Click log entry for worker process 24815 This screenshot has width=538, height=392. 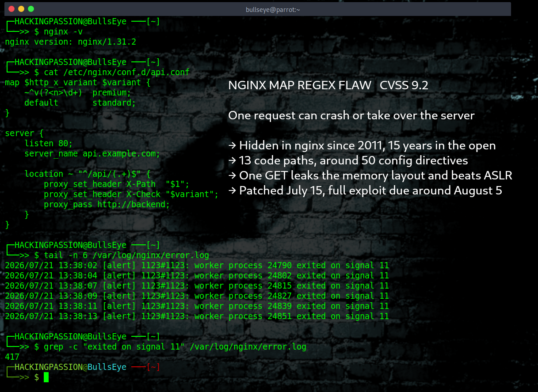point(197,286)
